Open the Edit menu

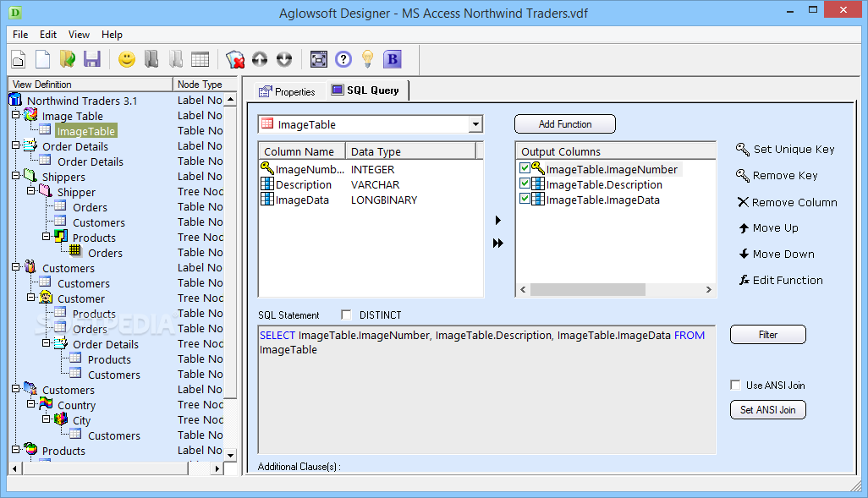point(48,35)
